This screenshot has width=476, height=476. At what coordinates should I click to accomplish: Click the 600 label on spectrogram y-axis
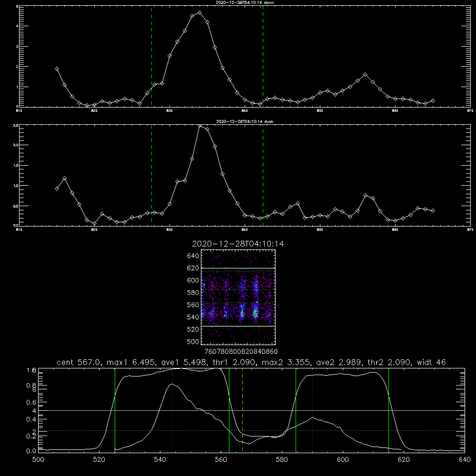193,280
